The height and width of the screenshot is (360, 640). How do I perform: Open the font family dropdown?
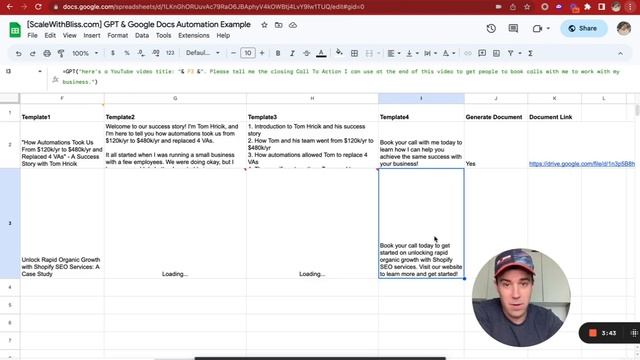click(x=202, y=53)
